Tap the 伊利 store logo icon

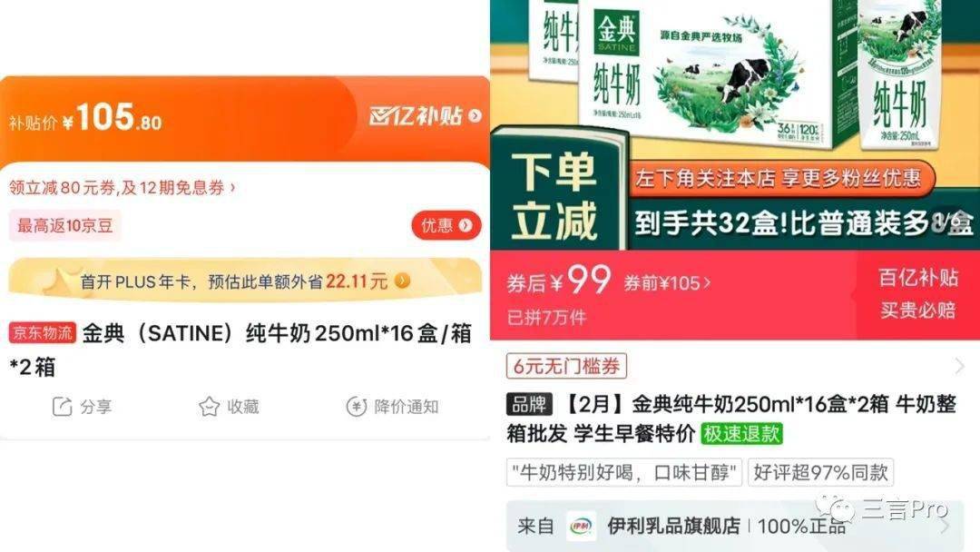(x=582, y=526)
